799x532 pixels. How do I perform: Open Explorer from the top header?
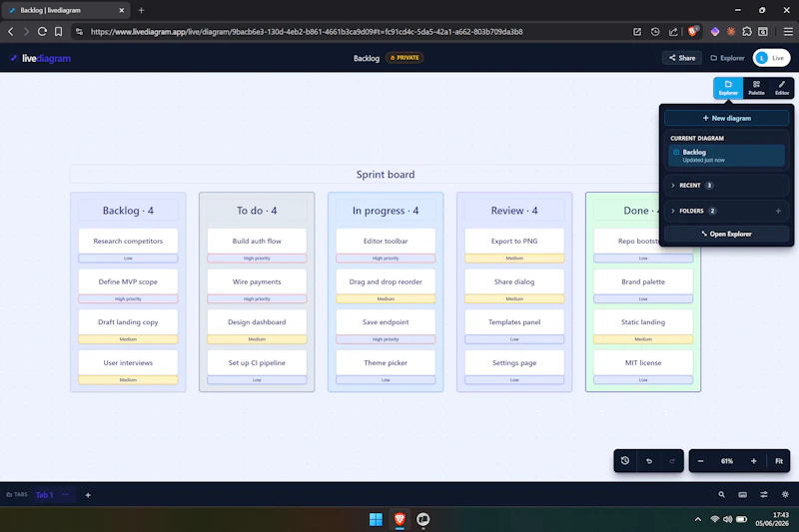[727, 58]
